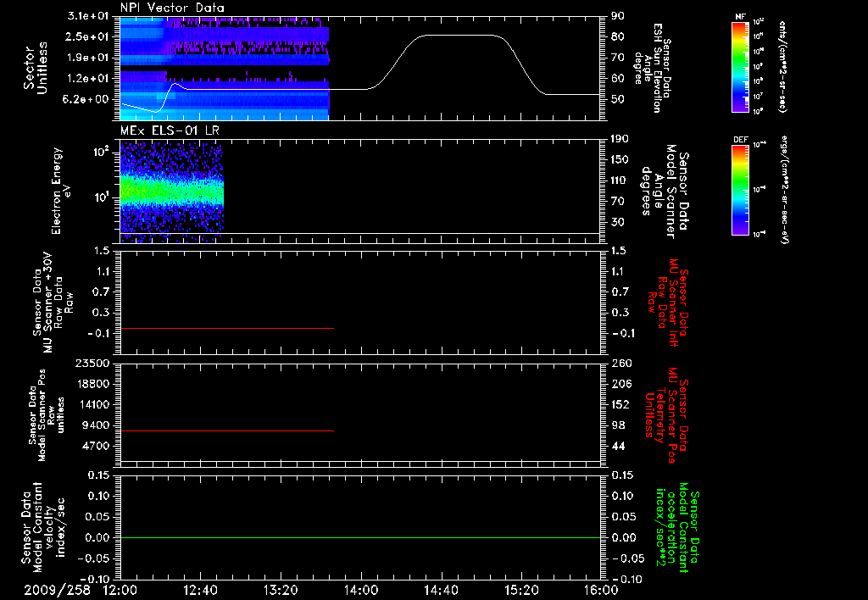Click the red 'MU Scanner Pos Telemetry' label
The width and height of the screenshot is (868, 600).
(x=667, y=415)
